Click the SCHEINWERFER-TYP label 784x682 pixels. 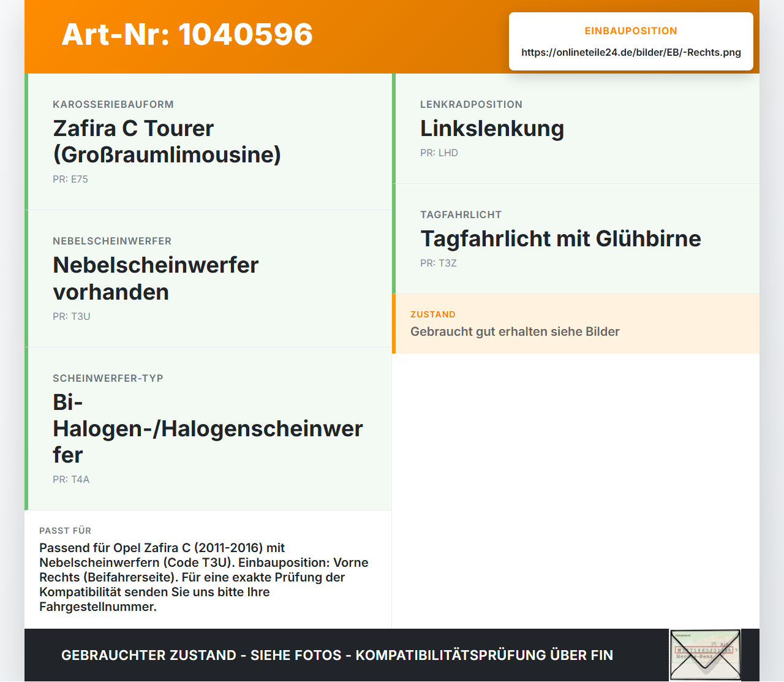pyautogui.click(x=108, y=379)
